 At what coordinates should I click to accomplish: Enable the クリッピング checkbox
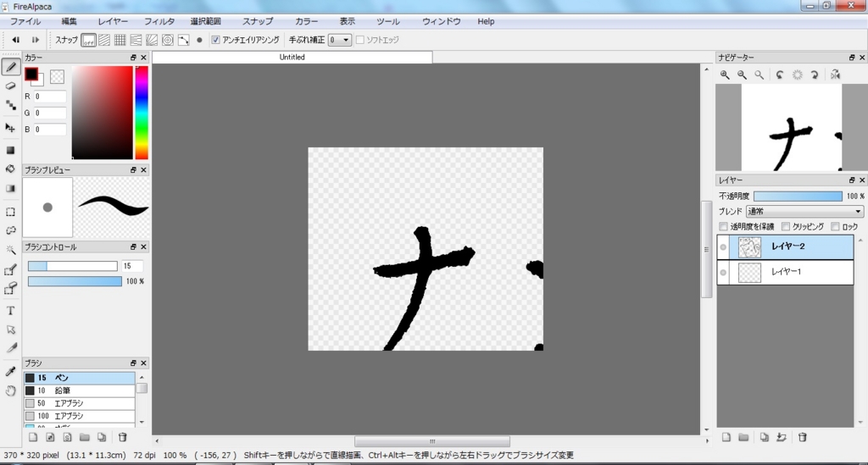(x=786, y=227)
